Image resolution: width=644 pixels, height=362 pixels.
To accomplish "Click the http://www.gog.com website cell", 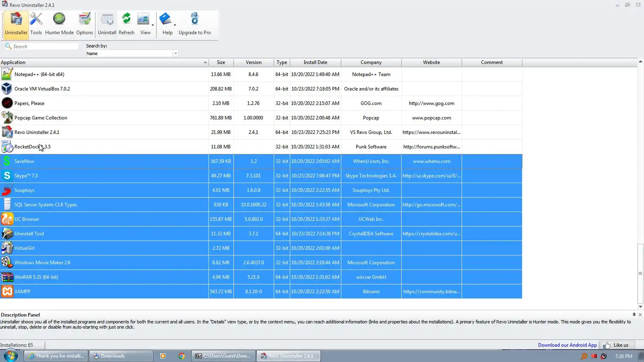I will 431,103.
